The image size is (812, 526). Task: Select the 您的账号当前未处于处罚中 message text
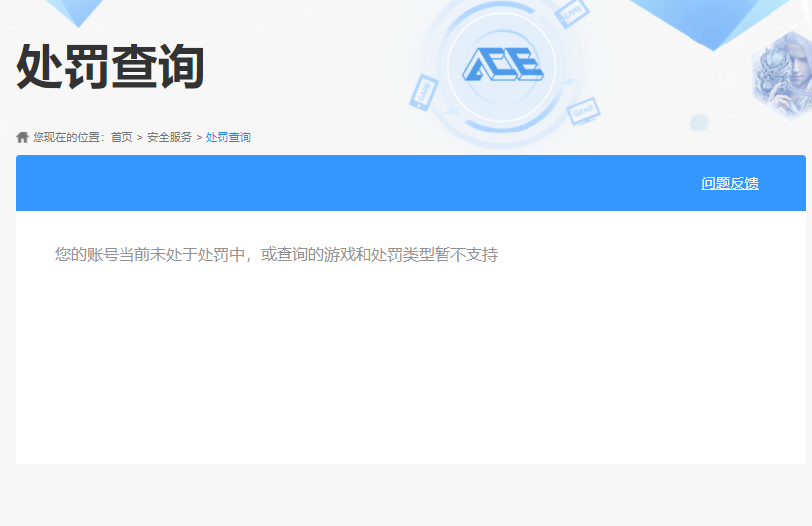(x=277, y=254)
